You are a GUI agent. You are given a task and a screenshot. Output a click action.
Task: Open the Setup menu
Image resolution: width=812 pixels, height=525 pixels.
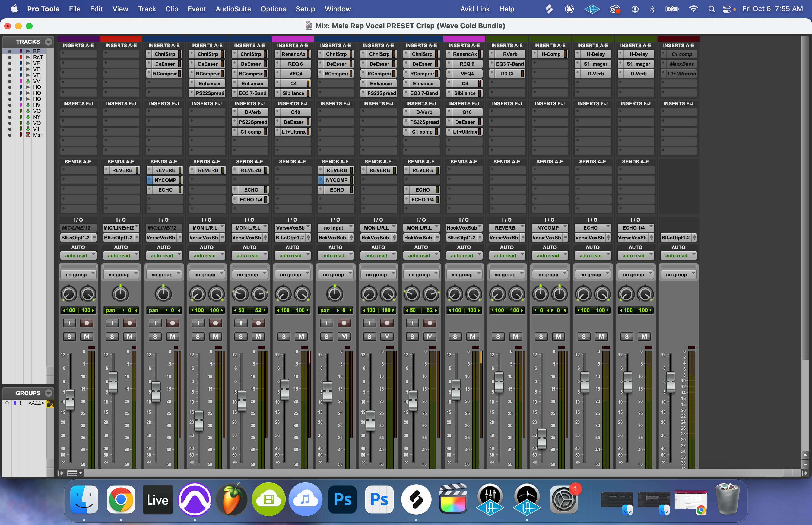305,9
